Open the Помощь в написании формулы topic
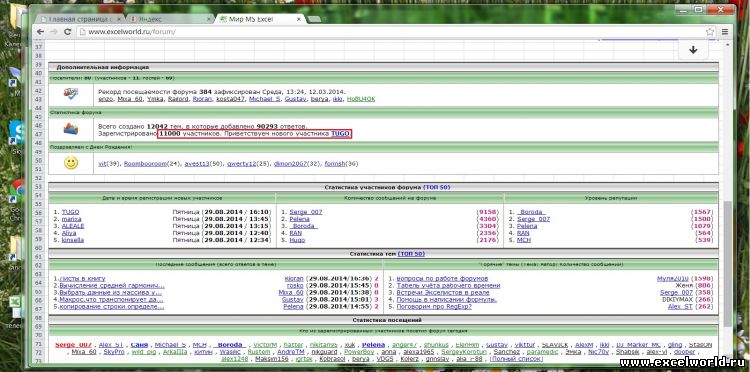750x372 pixels. point(447,299)
